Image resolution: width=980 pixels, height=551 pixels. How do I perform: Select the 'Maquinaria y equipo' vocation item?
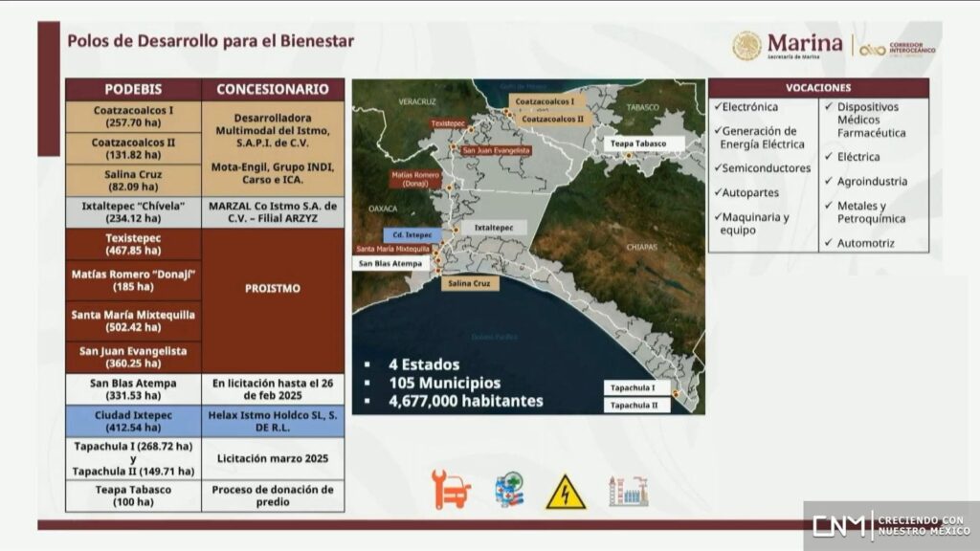pyautogui.click(x=752, y=224)
